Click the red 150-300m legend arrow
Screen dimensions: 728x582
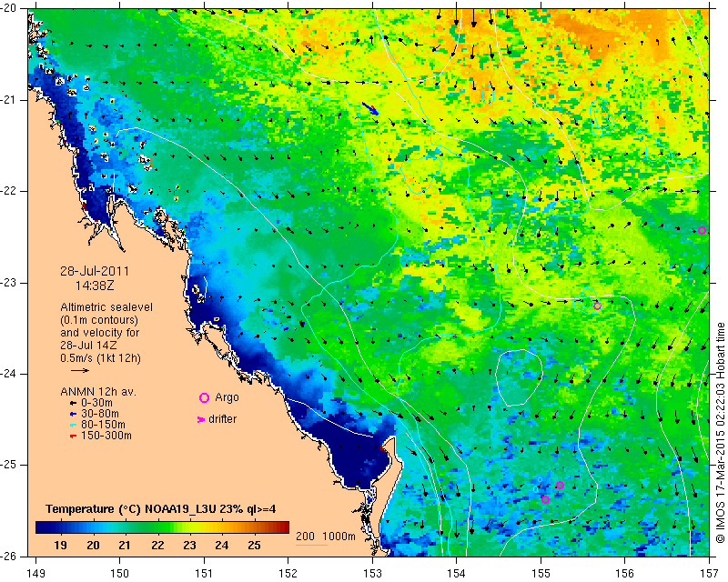[73, 436]
